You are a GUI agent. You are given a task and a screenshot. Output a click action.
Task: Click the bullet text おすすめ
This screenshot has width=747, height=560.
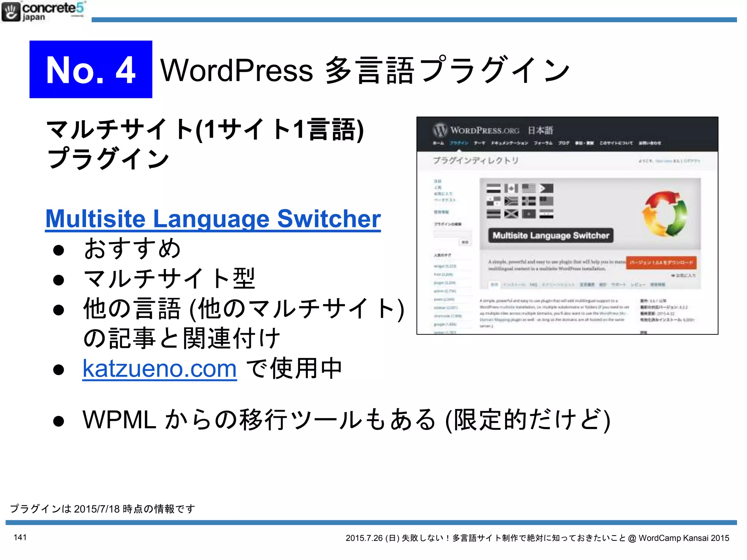[132, 249]
